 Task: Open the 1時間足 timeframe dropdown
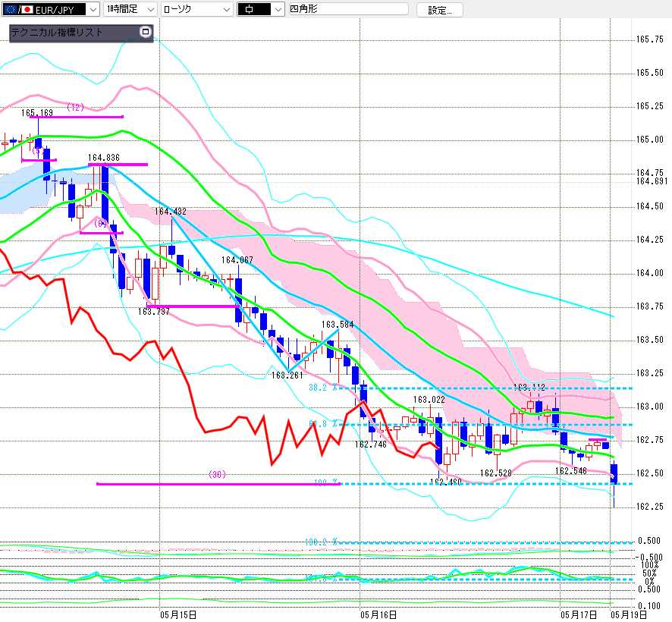pos(130,9)
